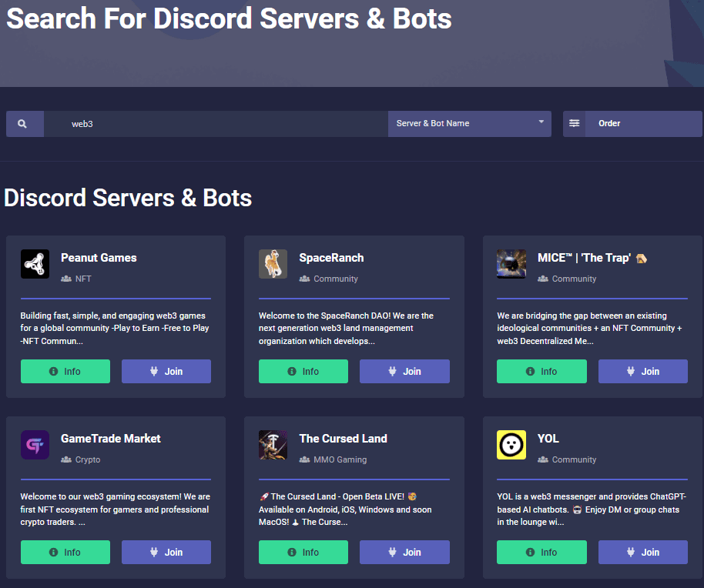704x588 pixels.
Task: Select the NFT tag text
Action: 83,279
